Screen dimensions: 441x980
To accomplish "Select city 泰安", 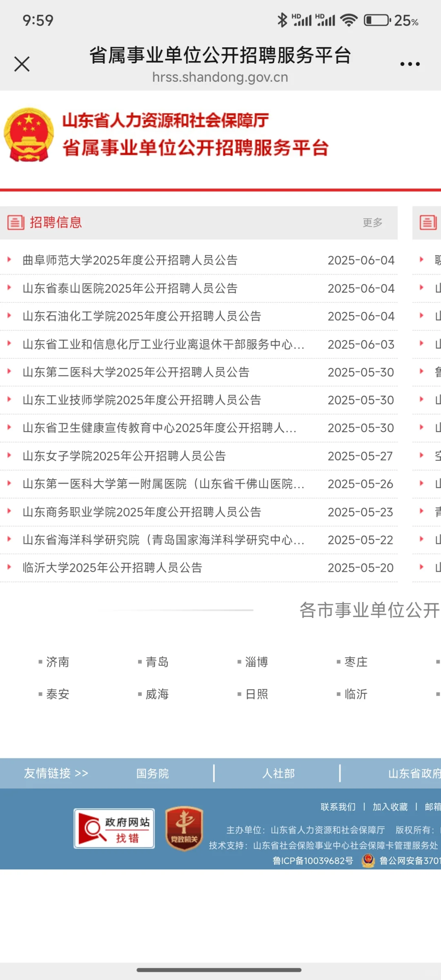I will click(58, 694).
